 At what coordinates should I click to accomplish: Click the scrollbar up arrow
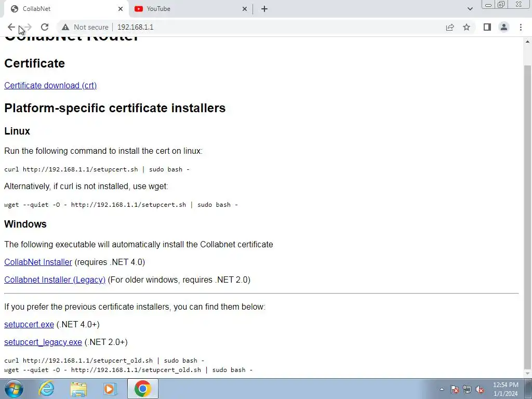[x=527, y=42]
